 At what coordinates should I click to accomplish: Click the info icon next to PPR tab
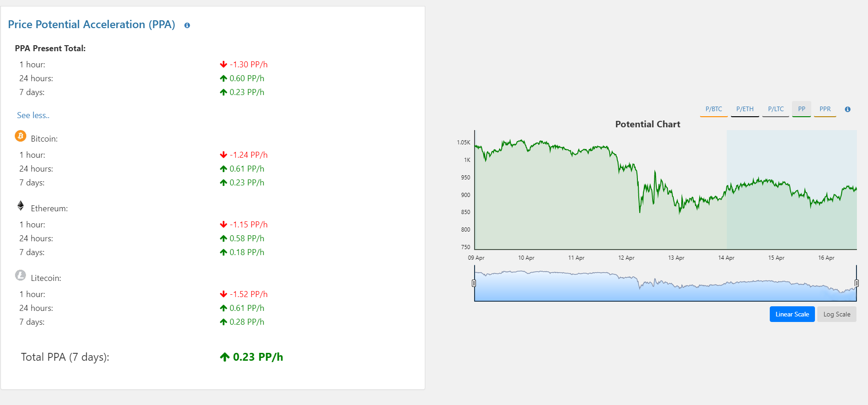click(848, 109)
